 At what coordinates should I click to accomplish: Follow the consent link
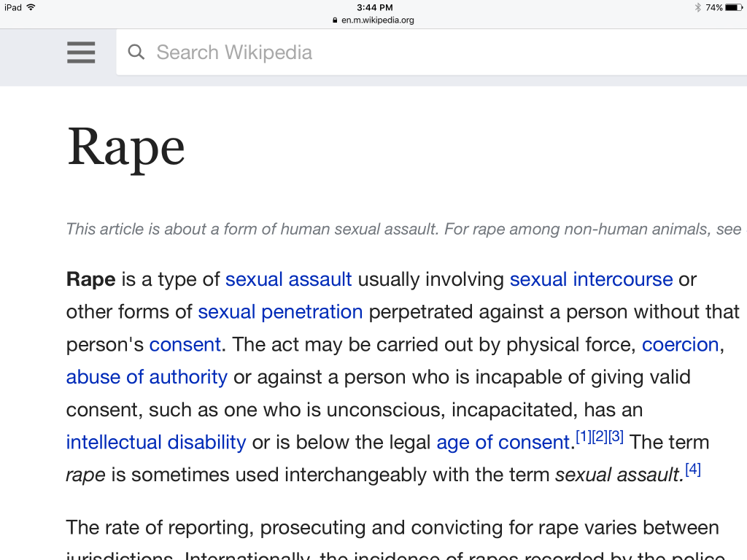185,344
